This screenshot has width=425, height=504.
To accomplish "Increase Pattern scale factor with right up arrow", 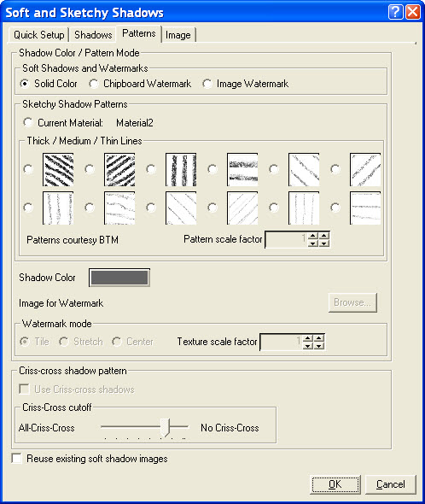I will [324, 236].
